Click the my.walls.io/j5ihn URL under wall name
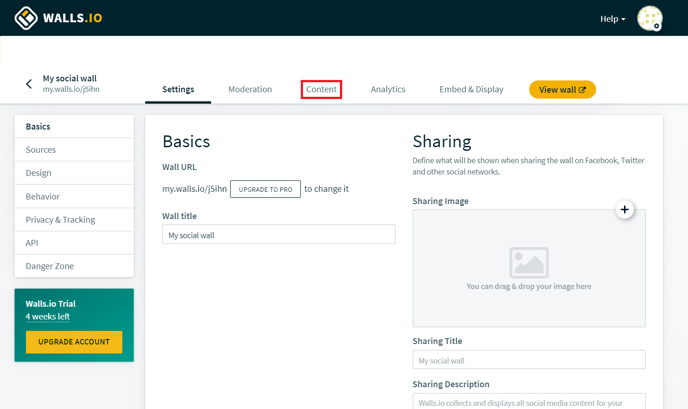688x409 pixels. point(71,89)
